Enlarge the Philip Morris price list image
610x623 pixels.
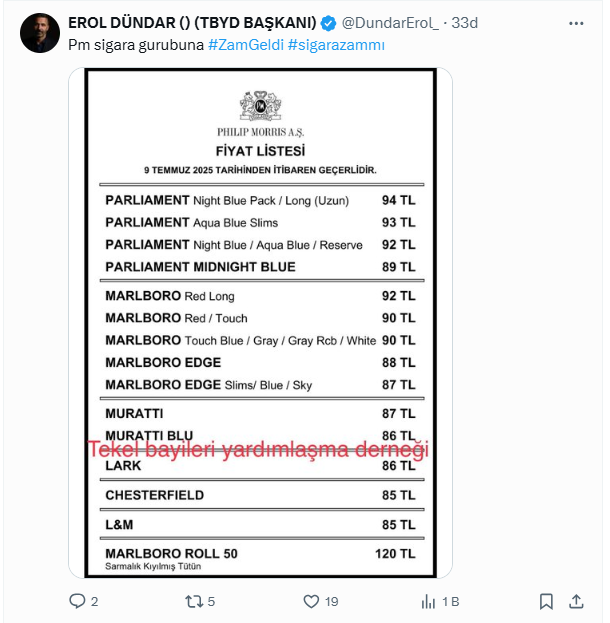click(260, 323)
